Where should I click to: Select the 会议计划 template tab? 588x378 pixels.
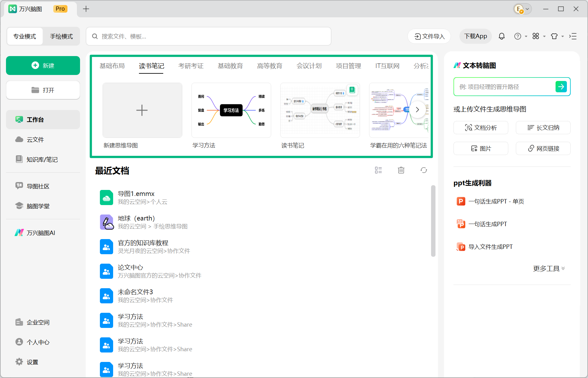click(309, 66)
